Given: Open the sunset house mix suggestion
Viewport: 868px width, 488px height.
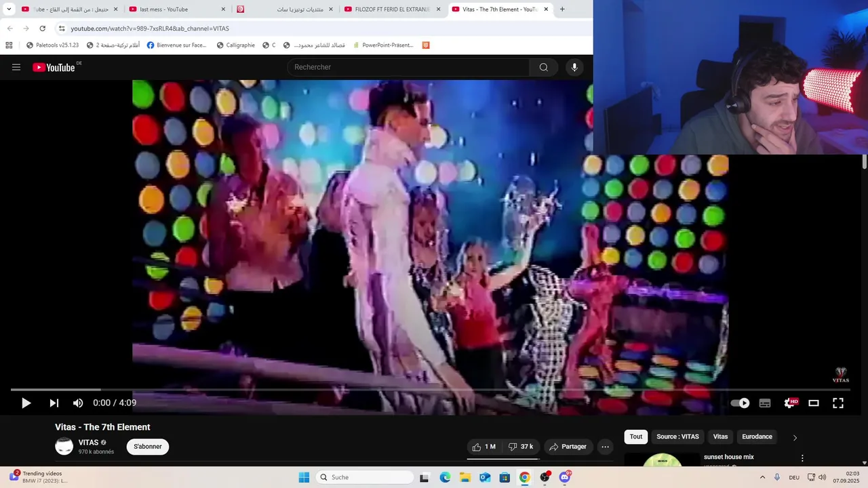Looking at the screenshot, I should (x=729, y=457).
